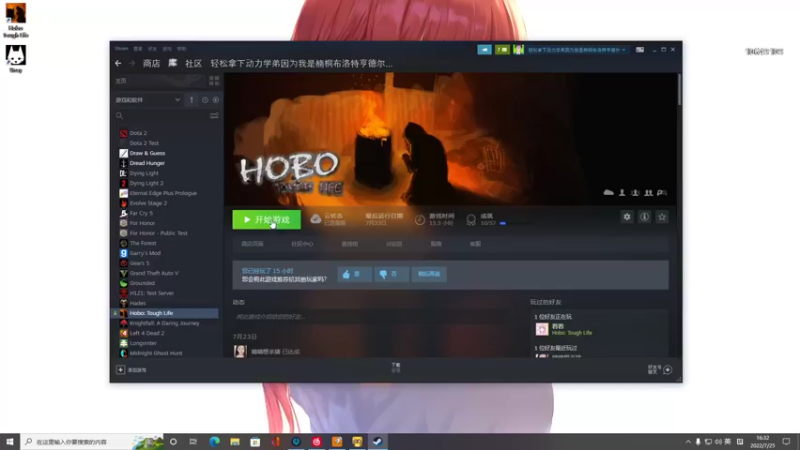The width and height of the screenshot is (800, 450).
Task: Click the Steam forward navigation arrow
Action: pos(132,63)
